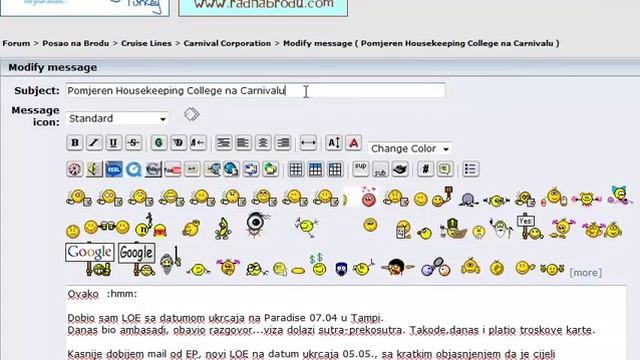The height and width of the screenshot is (360, 640).
Task: Apply italic formatting to the message
Action: point(94,143)
